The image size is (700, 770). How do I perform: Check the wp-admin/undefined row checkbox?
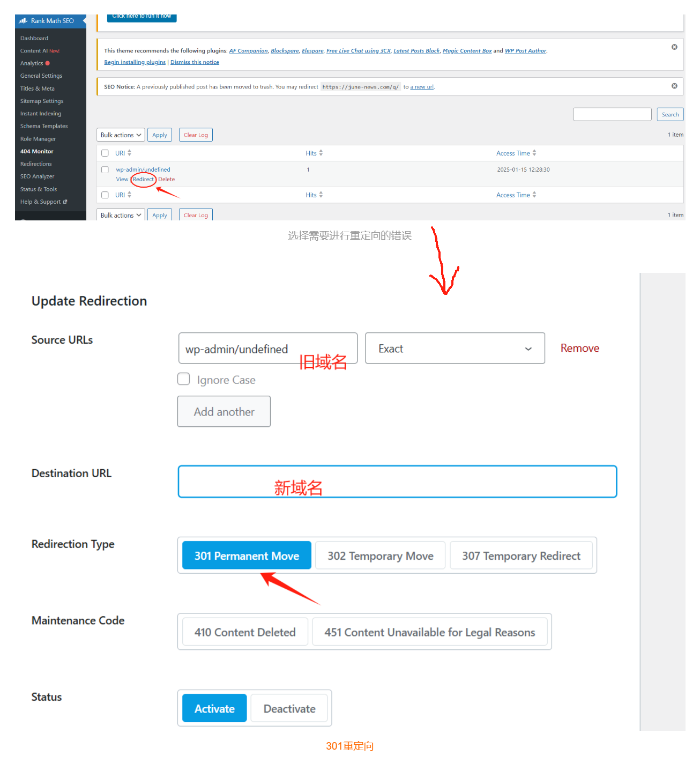click(x=105, y=169)
